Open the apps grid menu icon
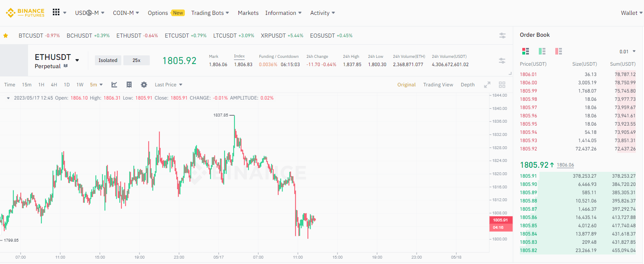The image size is (644, 264). [56, 12]
